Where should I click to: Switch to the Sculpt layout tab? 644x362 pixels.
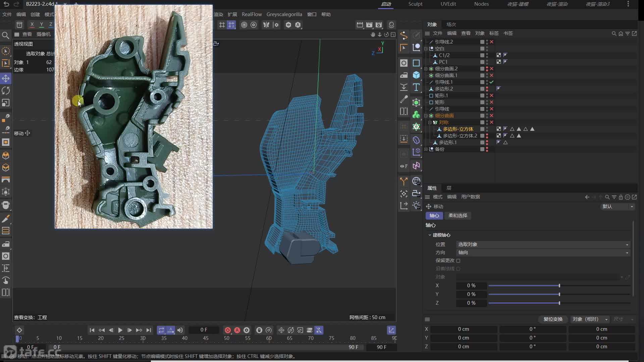click(x=415, y=4)
